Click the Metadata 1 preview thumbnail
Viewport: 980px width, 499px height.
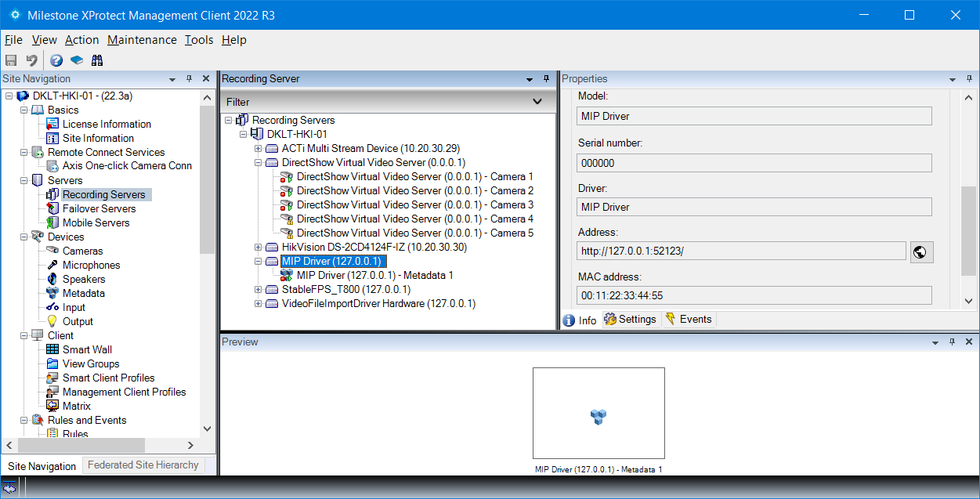click(598, 413)
